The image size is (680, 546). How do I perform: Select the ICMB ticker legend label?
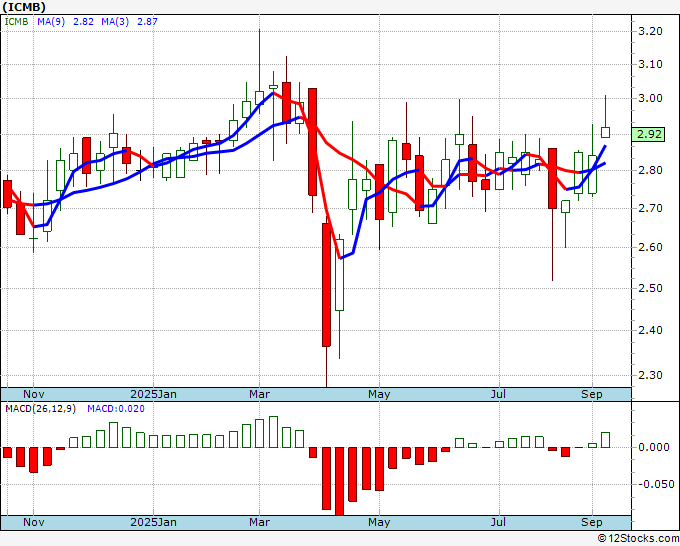coord(16,22)
